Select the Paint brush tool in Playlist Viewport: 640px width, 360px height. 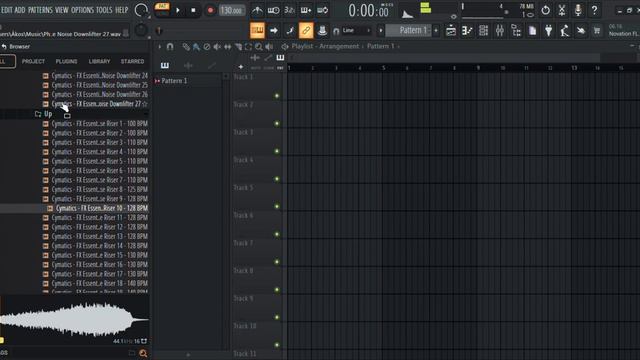click(196, 47)
